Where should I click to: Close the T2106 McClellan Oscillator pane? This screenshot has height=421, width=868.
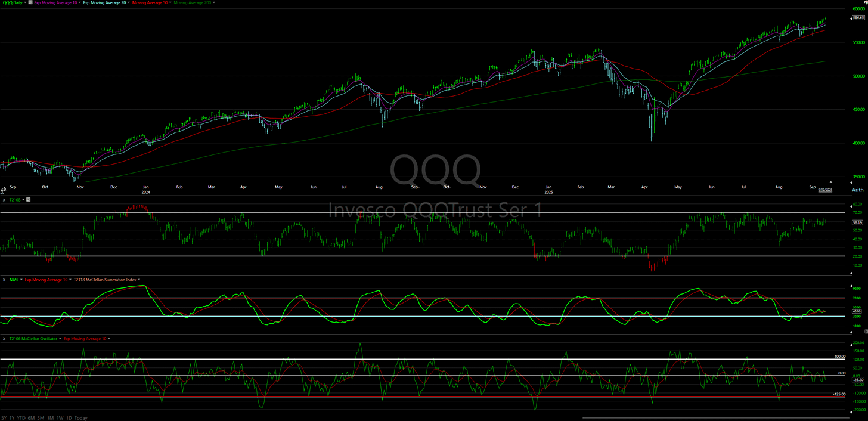[4, 339]
